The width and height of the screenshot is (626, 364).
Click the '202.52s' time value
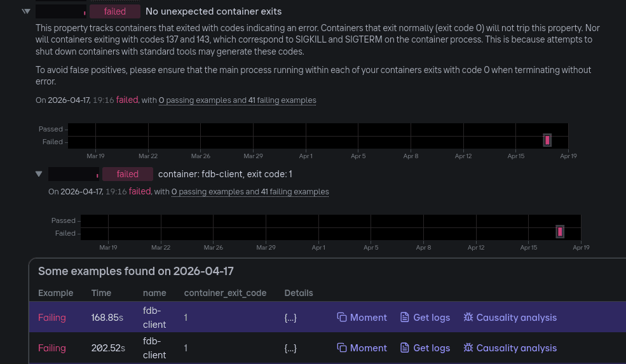108,348
